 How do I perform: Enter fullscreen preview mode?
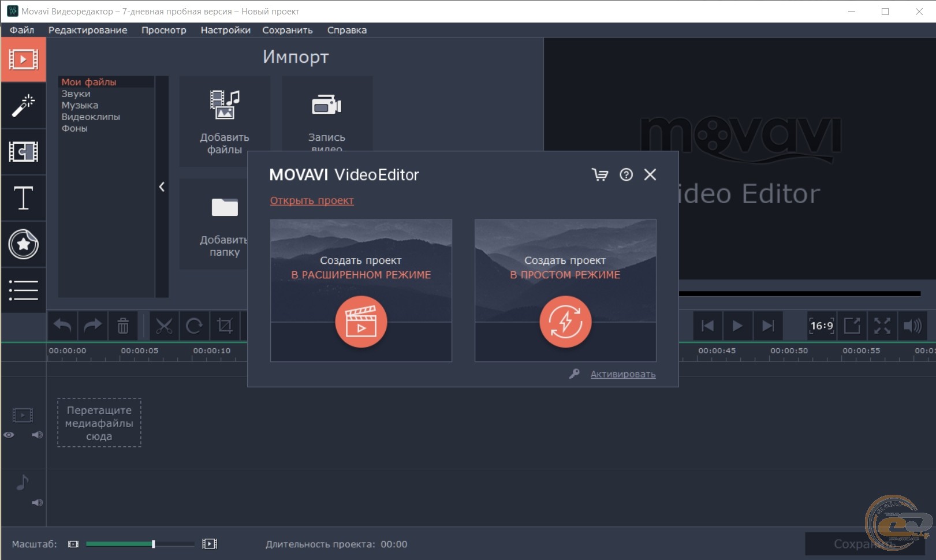[882, 326]
